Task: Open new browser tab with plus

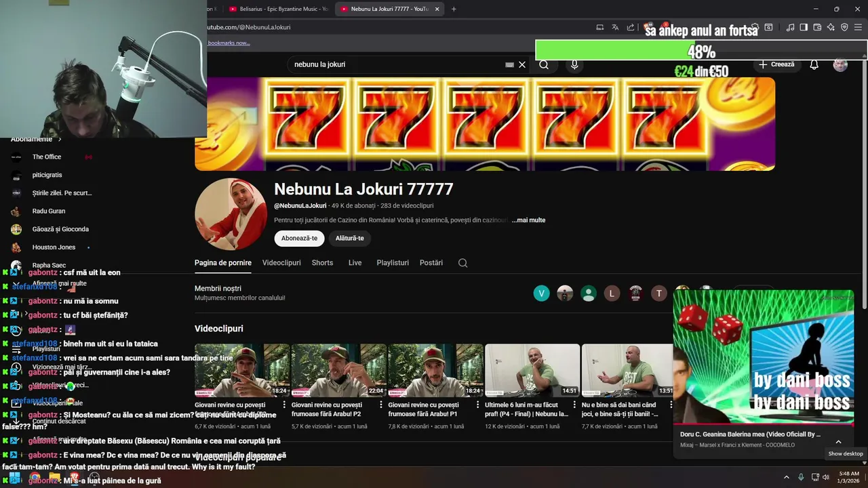Action: pyautogui.click(x=454, y=9)
